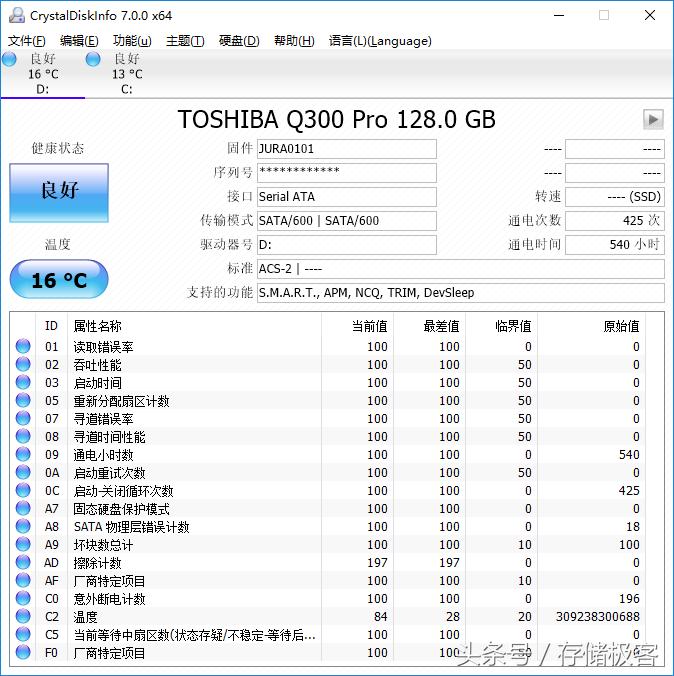Click the 序列号 serial number field
The height and width of the screenshot is (676, 674).
click(347, 172)
